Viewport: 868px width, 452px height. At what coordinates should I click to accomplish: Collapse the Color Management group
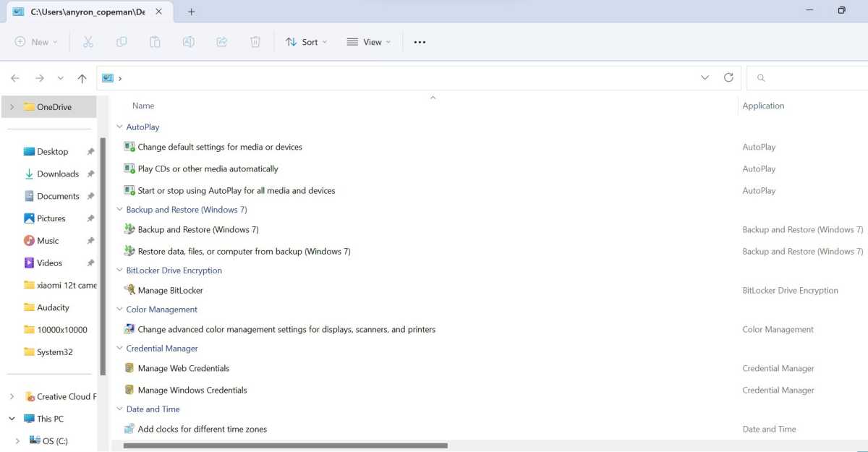120,310
